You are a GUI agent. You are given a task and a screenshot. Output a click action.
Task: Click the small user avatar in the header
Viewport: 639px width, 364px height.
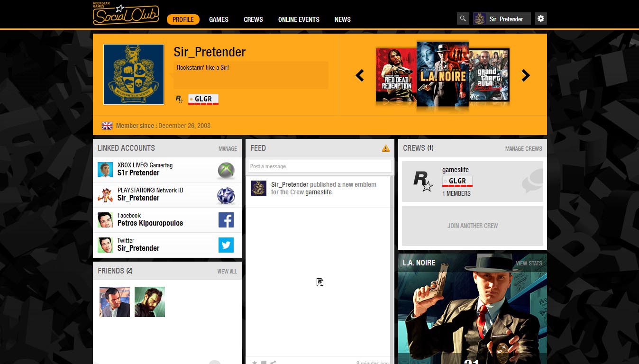(479, 19)
